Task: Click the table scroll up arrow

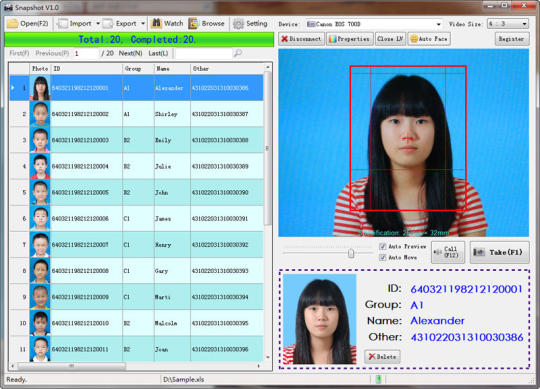Action: click(x=268, y=67)
